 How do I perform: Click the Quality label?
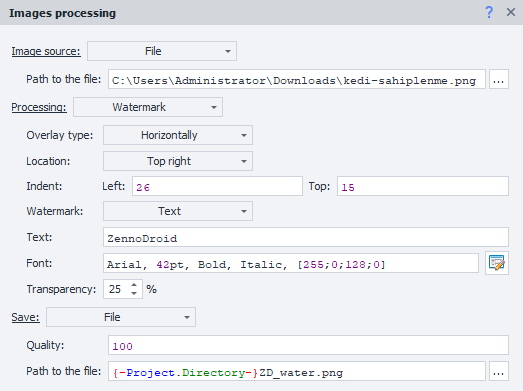[45, 345]
